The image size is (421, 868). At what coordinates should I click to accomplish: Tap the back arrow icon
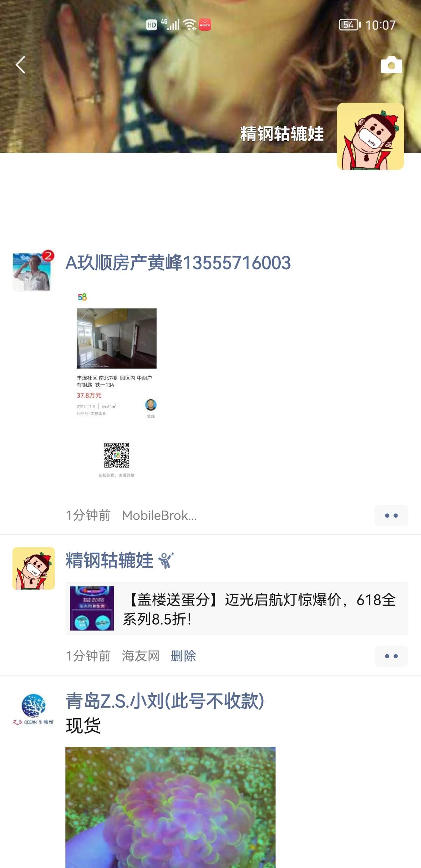[21, 65]
